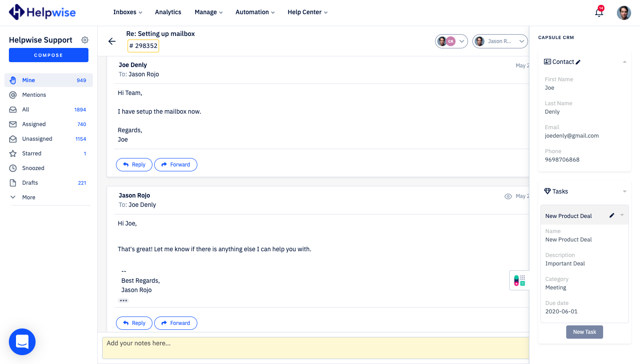Click the due date 2020-06-01
Viewport: 640px width, 364px height.
click(561, 311)
